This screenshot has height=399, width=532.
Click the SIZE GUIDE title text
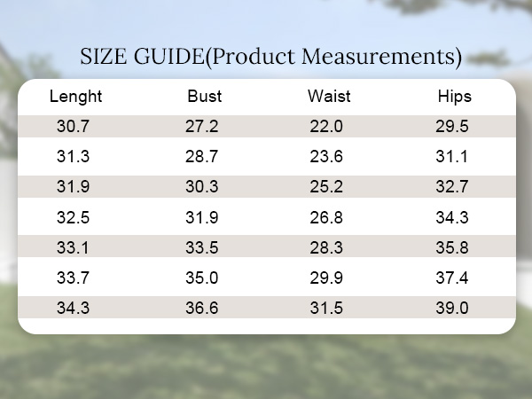pyautogui.click(x=270, y=57)
